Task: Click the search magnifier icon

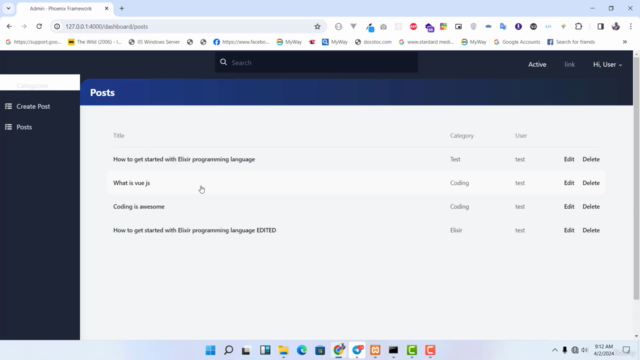Action: pos(223,62)
